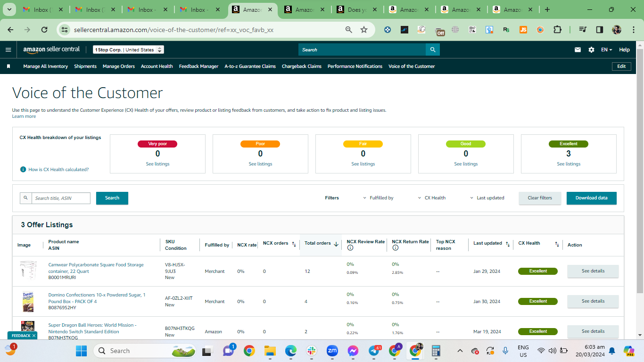The image size is (644, 362).
Task: Open Feedback Manager menu item
Action: pyautogui.click(x=198, y=66)
